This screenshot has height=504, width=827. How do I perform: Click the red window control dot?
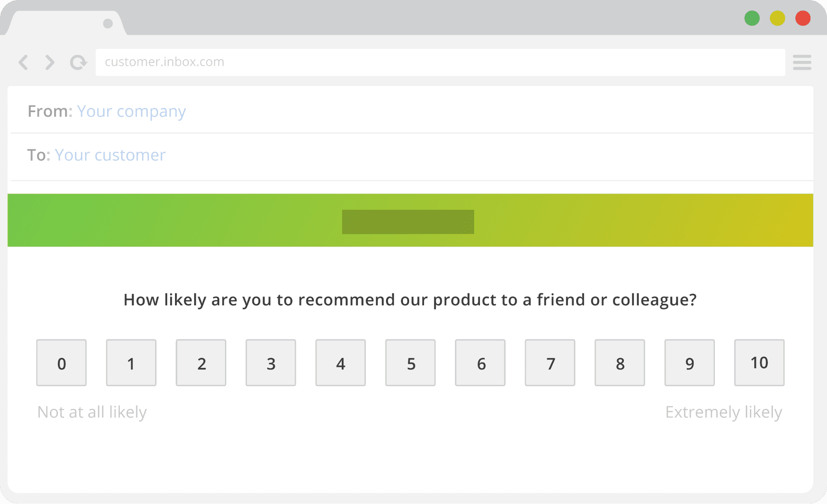[803, 18]
